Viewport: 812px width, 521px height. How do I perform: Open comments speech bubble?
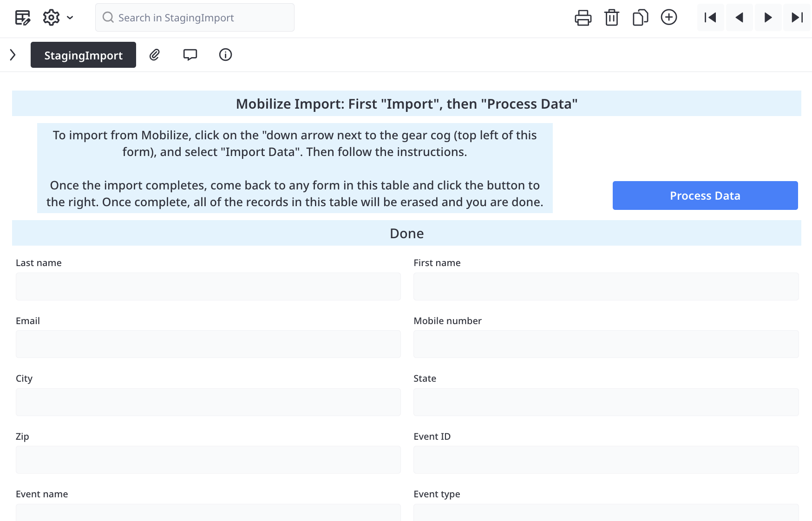190,55
